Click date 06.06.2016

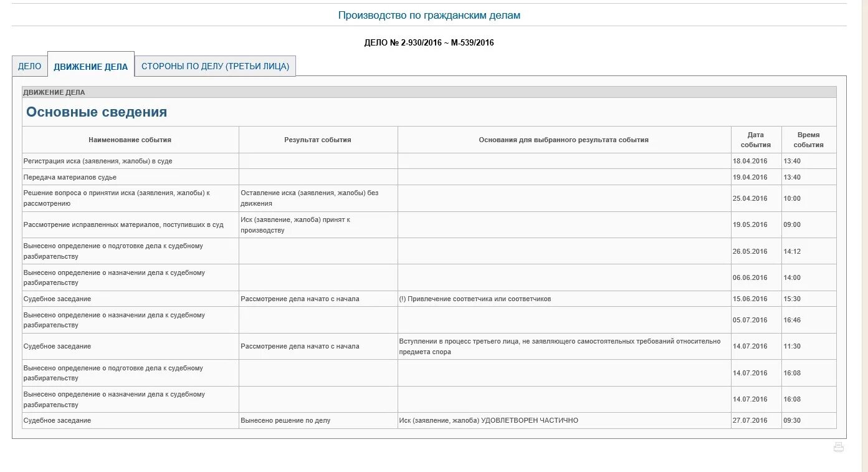tap(750, 277)
